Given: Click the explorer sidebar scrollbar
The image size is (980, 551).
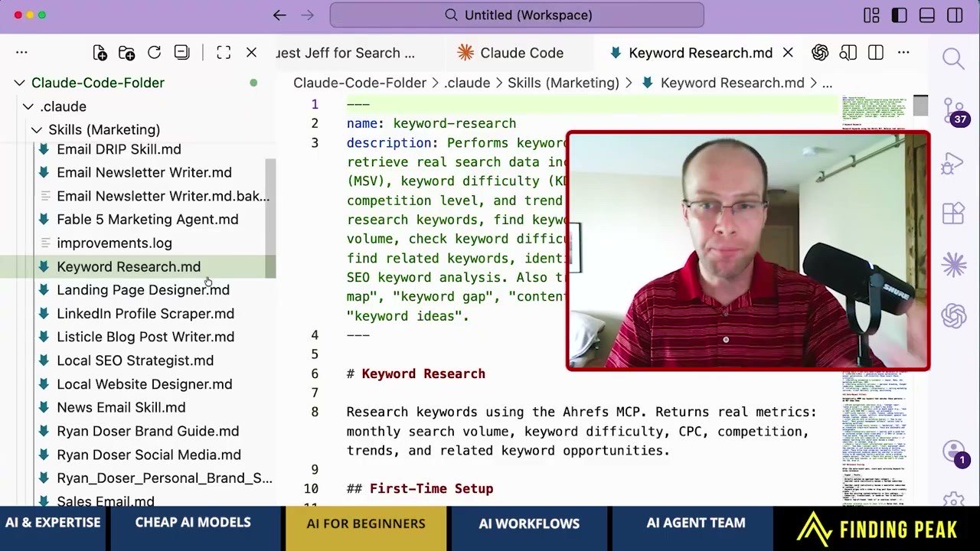Looking at the screenshot, I should [x=270, y=218].
